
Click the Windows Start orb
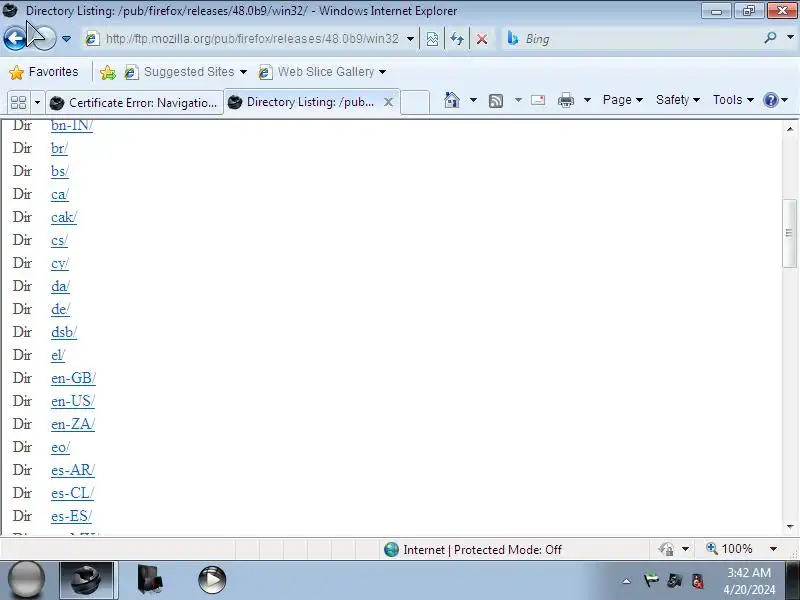click(x=26, y=580)
